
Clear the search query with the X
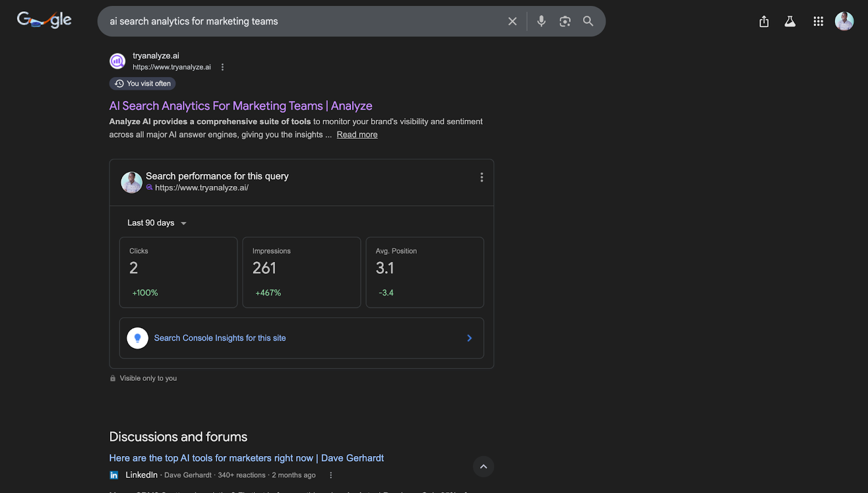pyautogui.click(x=512, y=21)
